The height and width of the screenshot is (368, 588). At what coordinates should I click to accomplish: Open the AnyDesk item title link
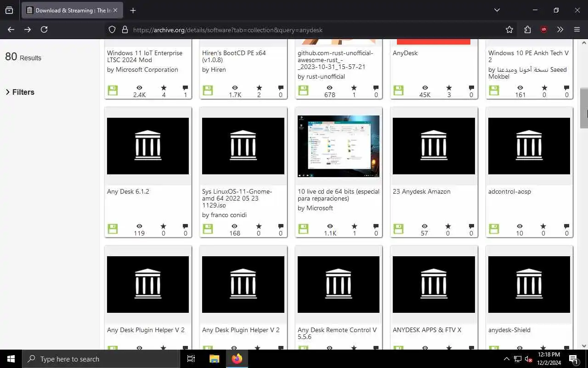(405, 53)
